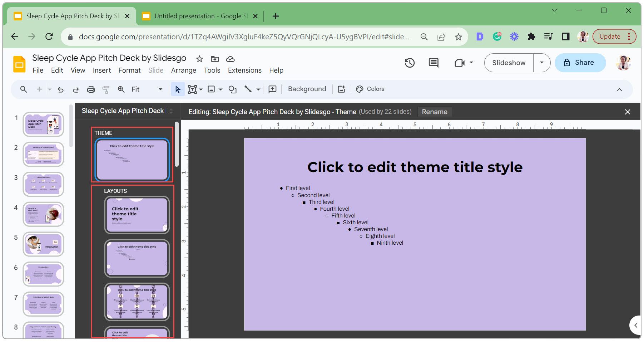
Task: Open the Slideshow dropdown arrow
Action: [542, 63]
